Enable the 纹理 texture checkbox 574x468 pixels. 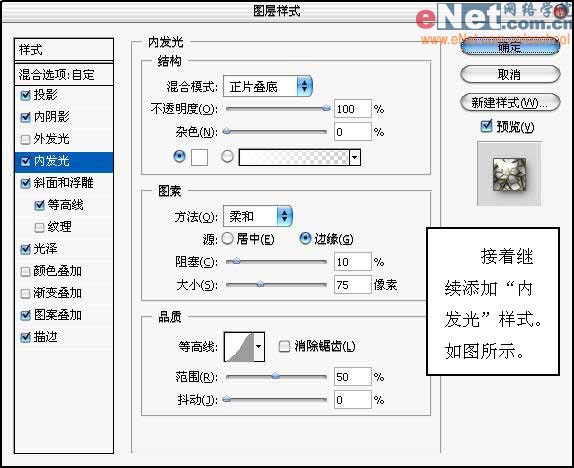39,227
